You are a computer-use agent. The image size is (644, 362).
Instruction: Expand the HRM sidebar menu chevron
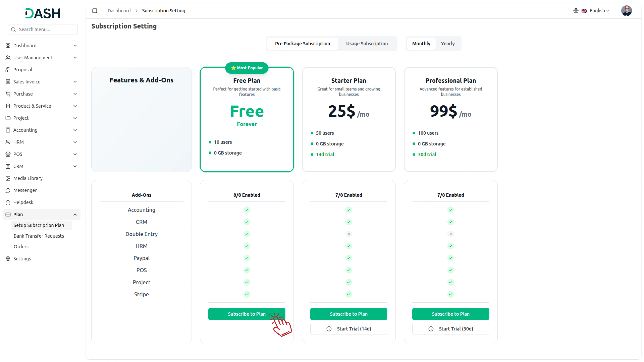(x=75, y=142)
